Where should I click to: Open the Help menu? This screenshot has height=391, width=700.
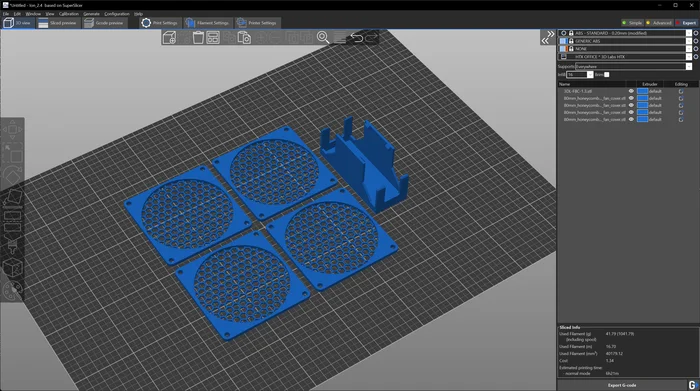(x=138, y=14)
